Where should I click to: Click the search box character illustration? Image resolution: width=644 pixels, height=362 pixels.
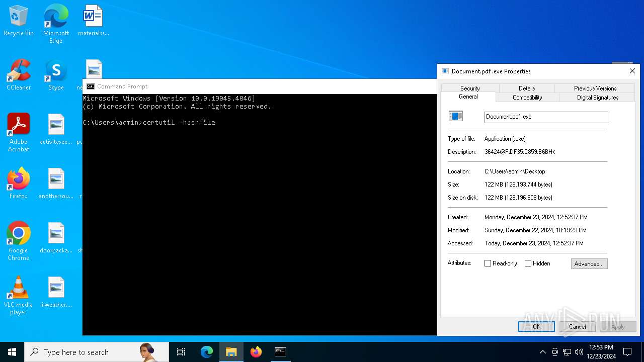147,352
